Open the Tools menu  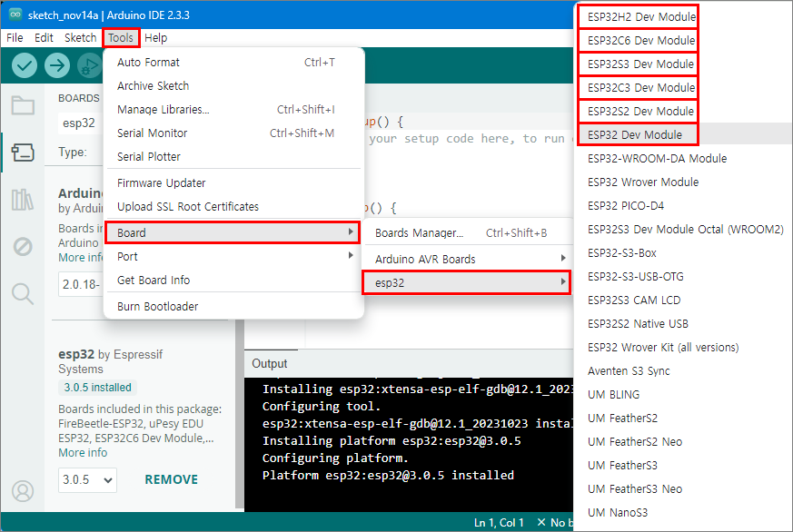pyautogui.click(x=121, y=38)
